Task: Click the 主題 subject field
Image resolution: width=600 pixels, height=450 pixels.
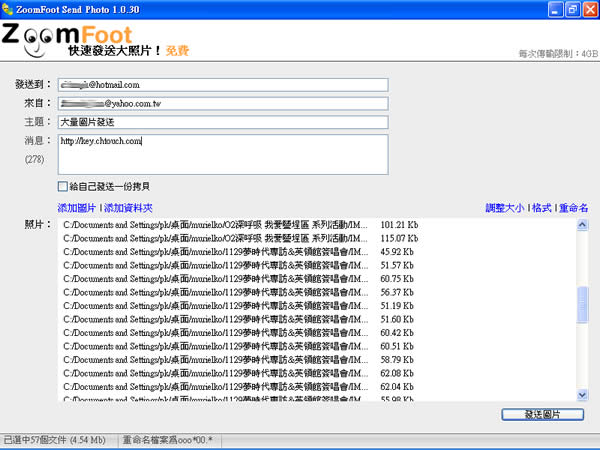Action: click(221, 121)
